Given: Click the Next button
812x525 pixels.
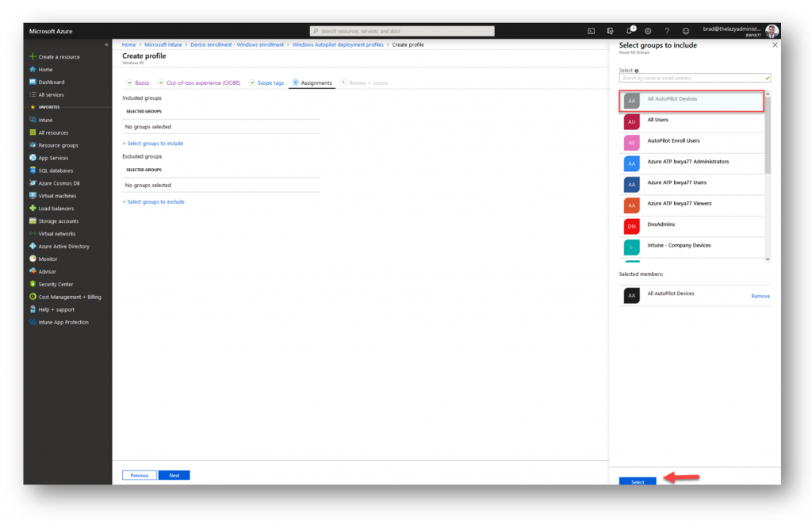Looking at the screenshot, I should tap(174, 475).
